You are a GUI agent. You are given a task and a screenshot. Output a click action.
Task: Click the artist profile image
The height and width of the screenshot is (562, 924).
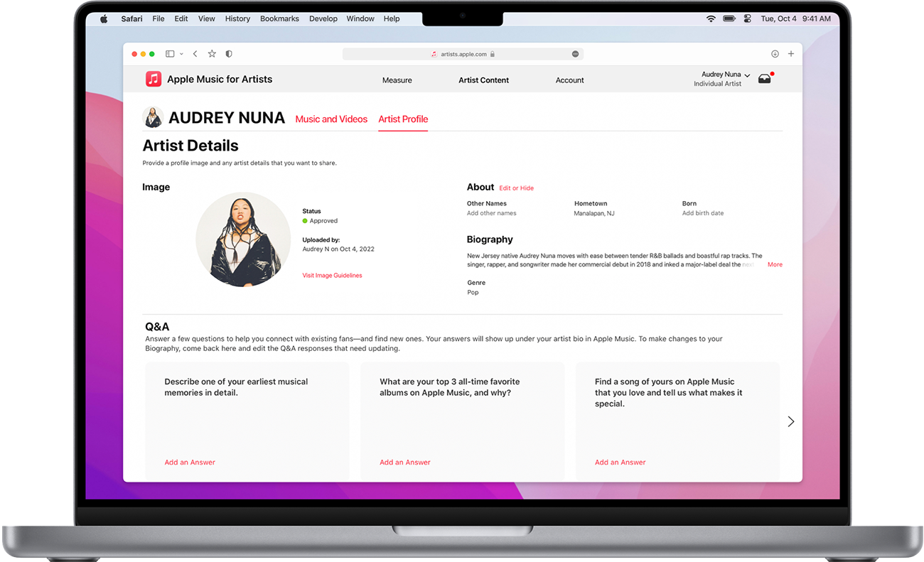[243, 239]
